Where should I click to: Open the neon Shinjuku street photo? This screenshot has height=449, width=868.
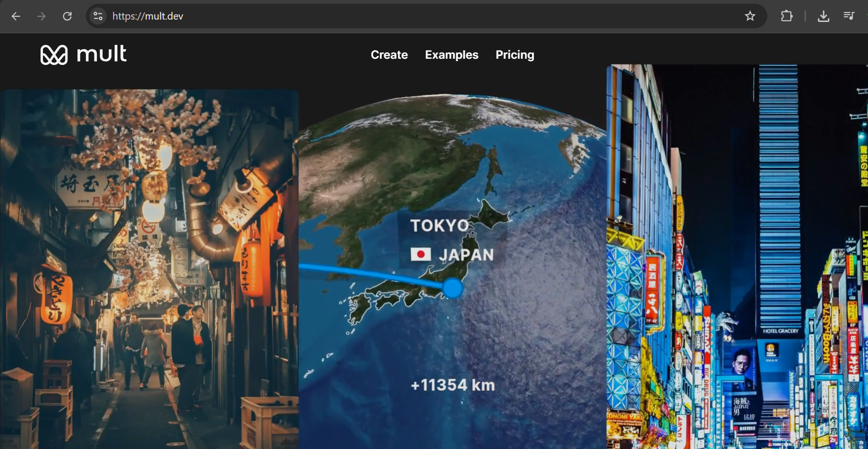point(737,257)
